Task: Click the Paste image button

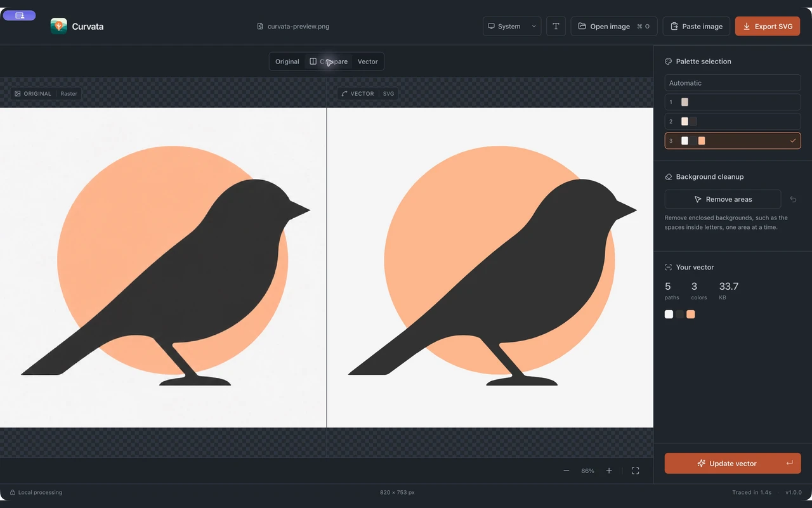Action: pyautogui.click(x=697, y=26)
